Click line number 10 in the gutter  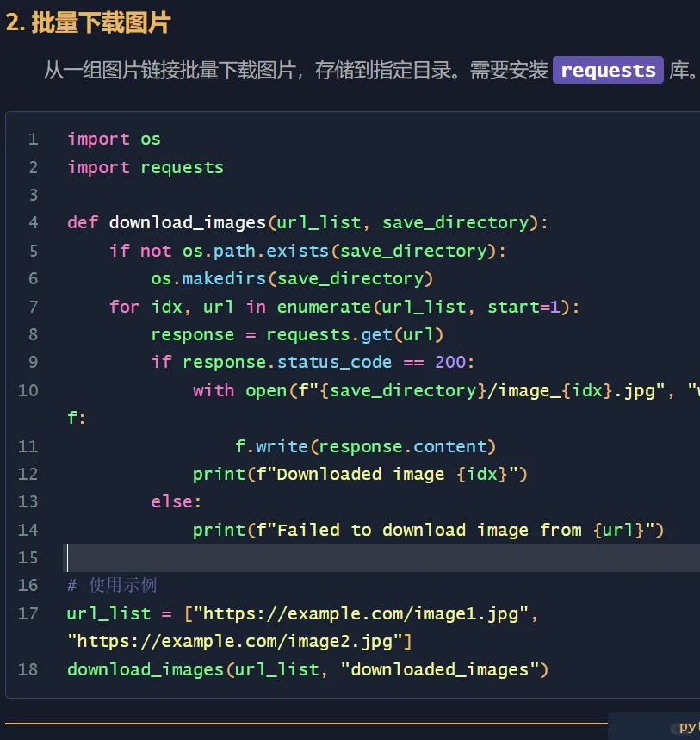point(27,390)
